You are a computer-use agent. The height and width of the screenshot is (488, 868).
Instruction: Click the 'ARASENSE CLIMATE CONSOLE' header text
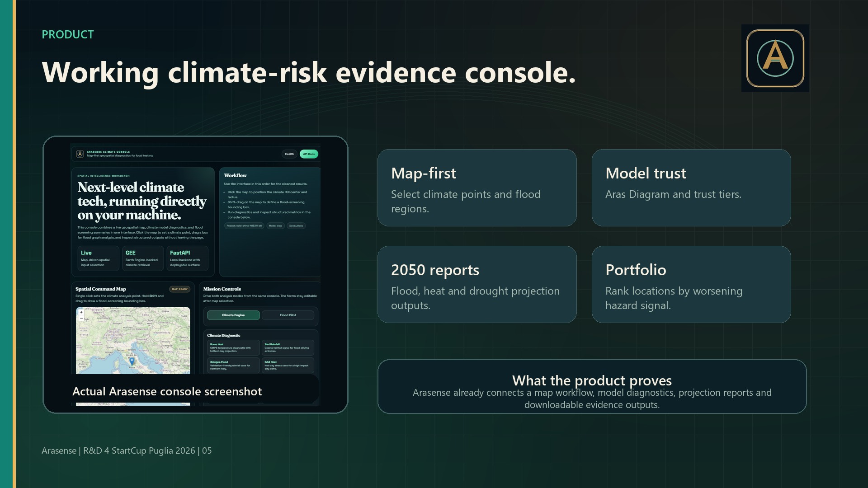[108, 152]
